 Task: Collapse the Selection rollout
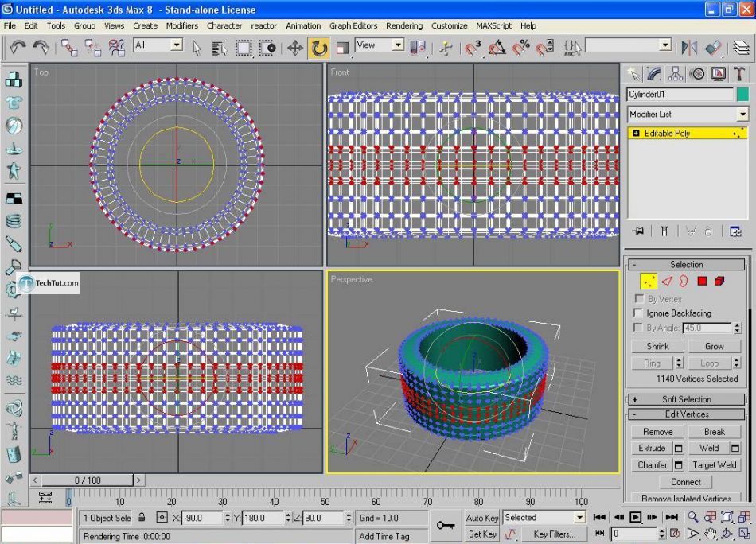point(687,265)
